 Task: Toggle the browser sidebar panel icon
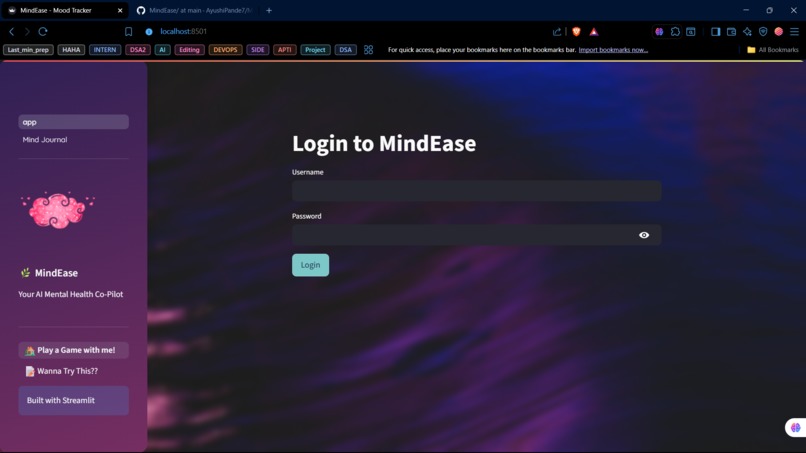pos(716,31)
